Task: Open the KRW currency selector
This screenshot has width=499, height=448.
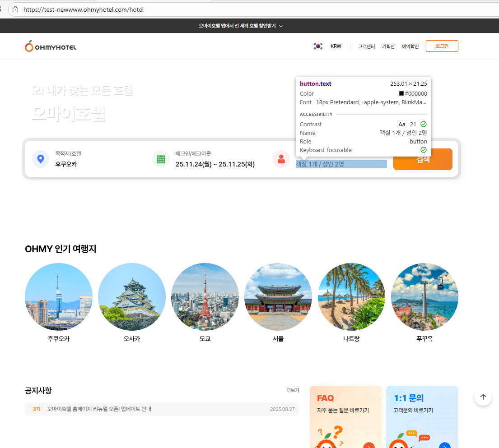Action: tap(336, 46)
